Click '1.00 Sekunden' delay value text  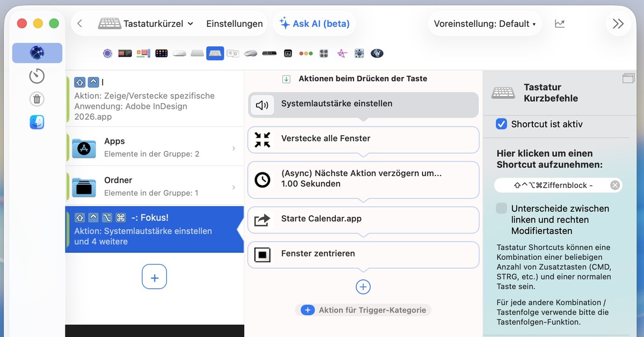(x=311, y=184)
